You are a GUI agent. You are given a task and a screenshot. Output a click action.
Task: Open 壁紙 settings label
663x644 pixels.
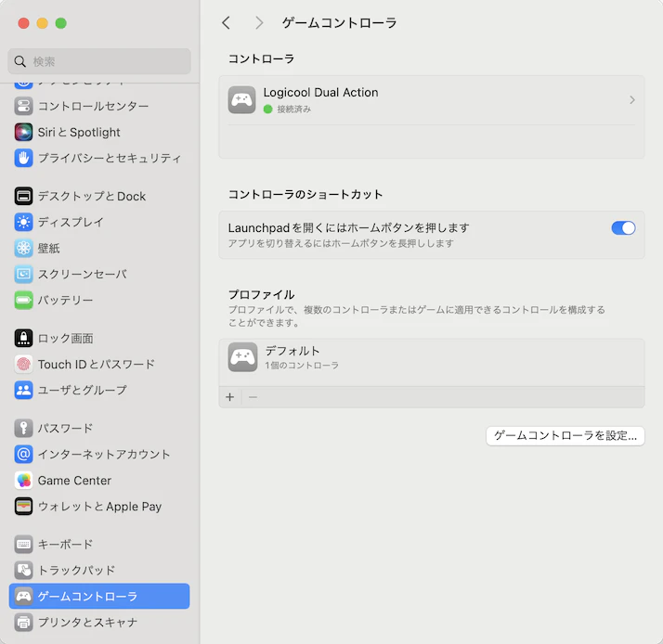[48, 249]
